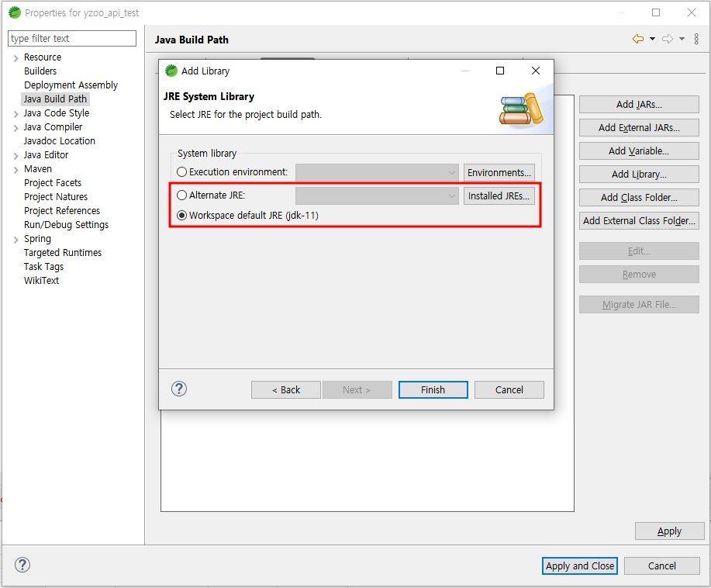Cancel the Properties window

[x=661, y=566]
